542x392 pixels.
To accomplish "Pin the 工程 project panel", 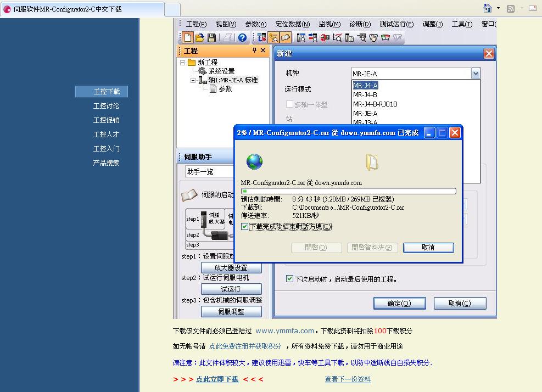I will tap(254, 51).
